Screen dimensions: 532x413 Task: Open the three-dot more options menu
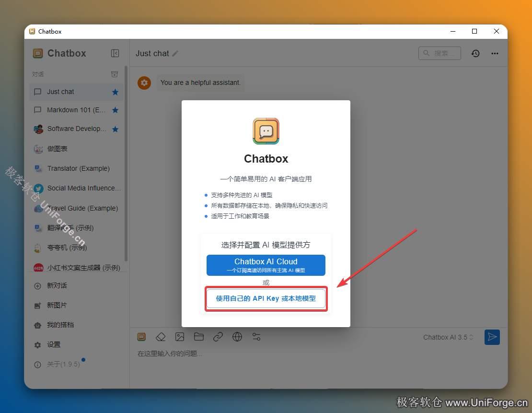(495, 53)
